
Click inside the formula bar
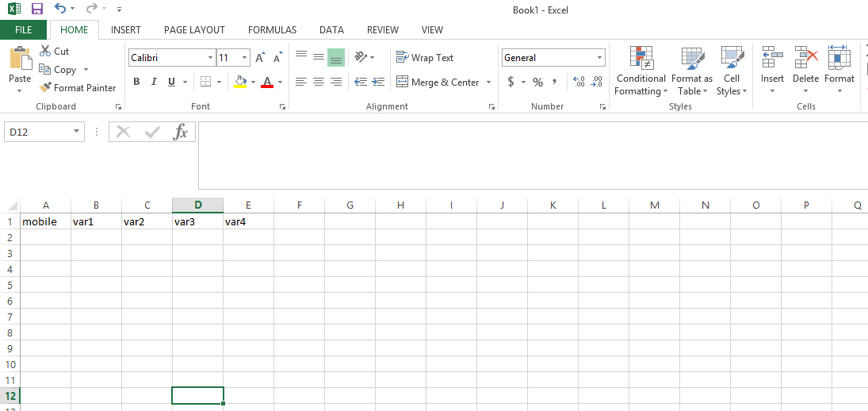[533, 155]
